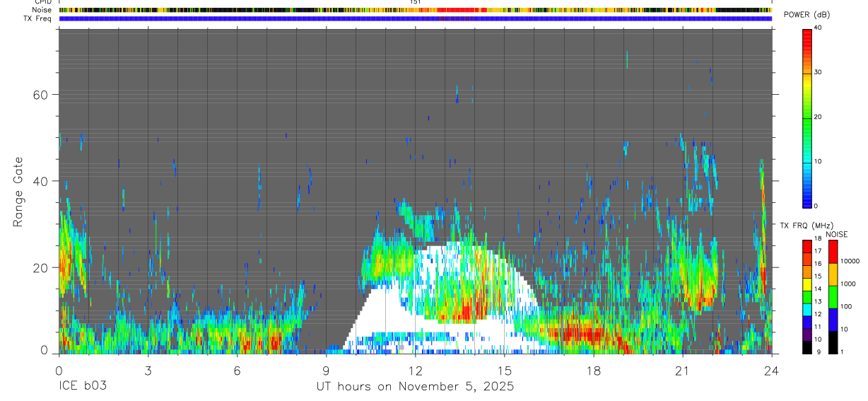The height and width of the screenshot is (401, 868).
Task: Click the Noise strip above the plot
Action: point(415,11)
